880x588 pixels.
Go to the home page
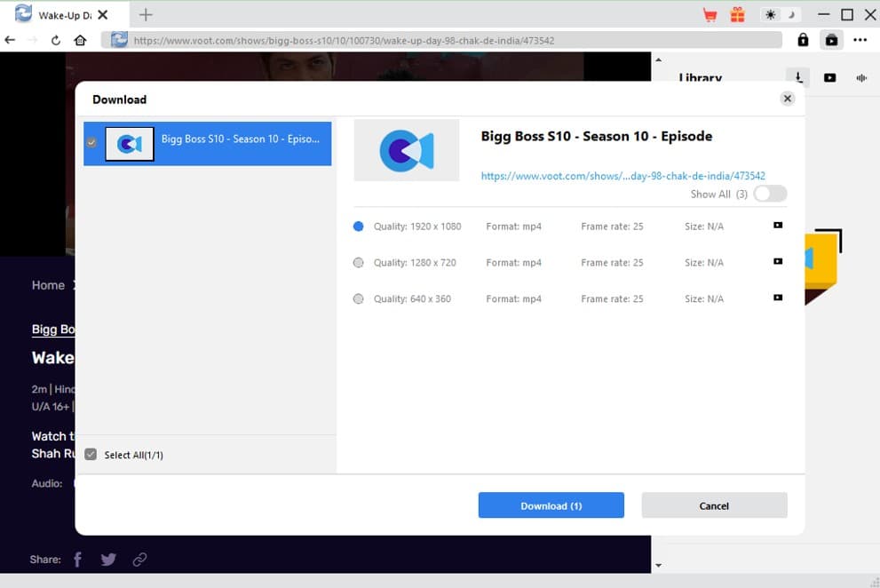point(80,40)
